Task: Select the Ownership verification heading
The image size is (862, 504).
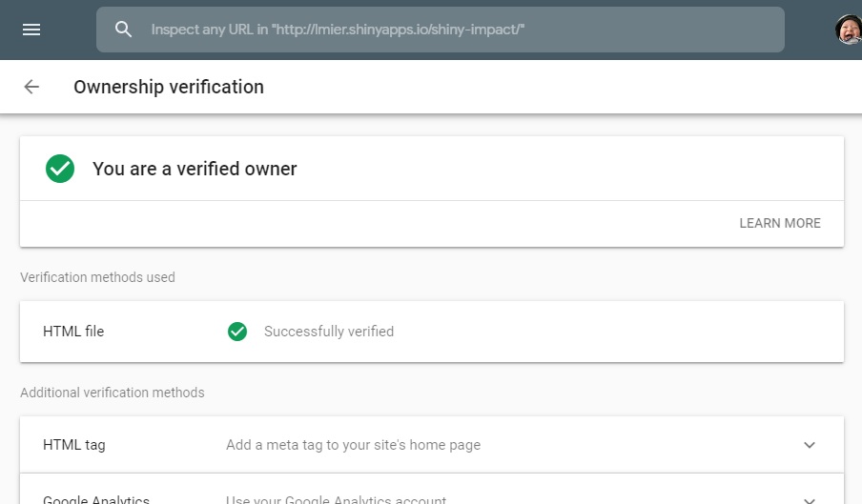Action: 169,87
